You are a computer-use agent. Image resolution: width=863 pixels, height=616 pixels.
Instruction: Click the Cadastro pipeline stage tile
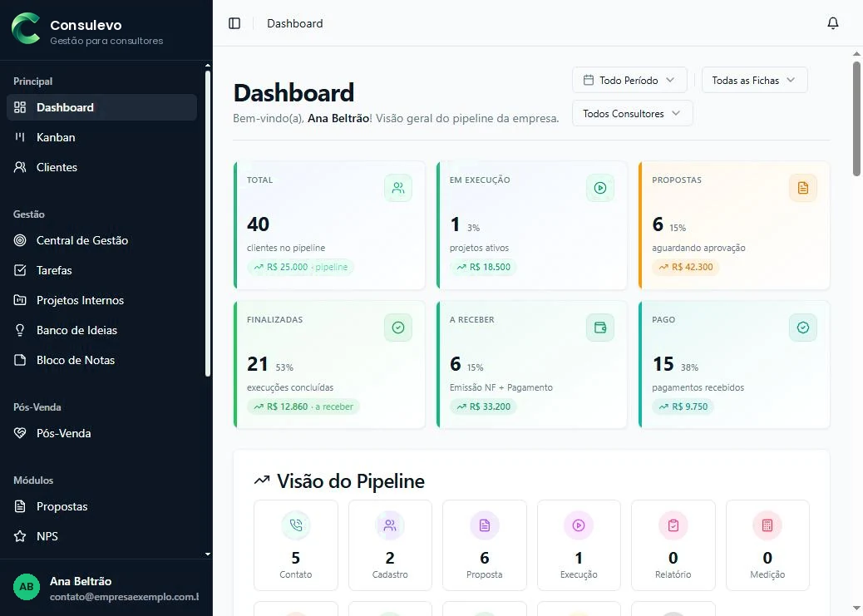(x=390, y=545)
